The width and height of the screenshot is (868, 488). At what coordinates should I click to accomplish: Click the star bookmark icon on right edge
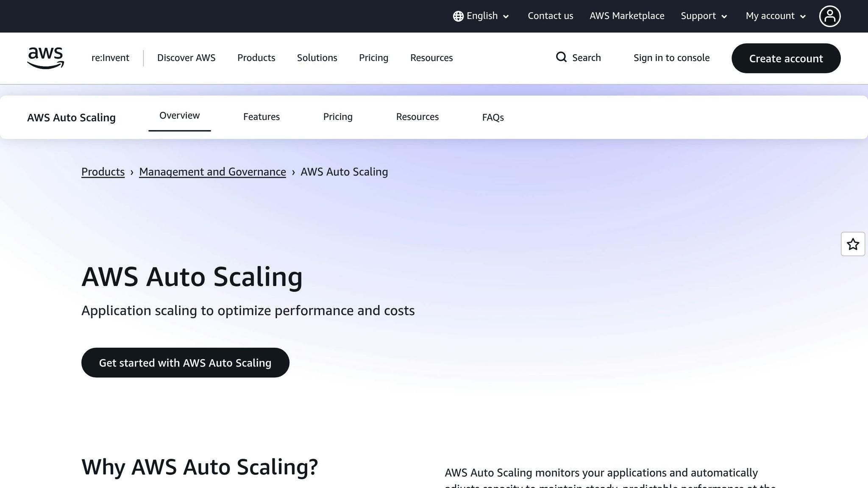tap(853, 244)
